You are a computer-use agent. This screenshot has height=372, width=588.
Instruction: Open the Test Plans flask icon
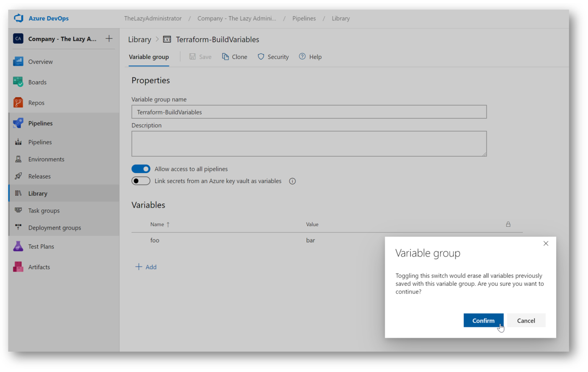[x=18, y=246]
